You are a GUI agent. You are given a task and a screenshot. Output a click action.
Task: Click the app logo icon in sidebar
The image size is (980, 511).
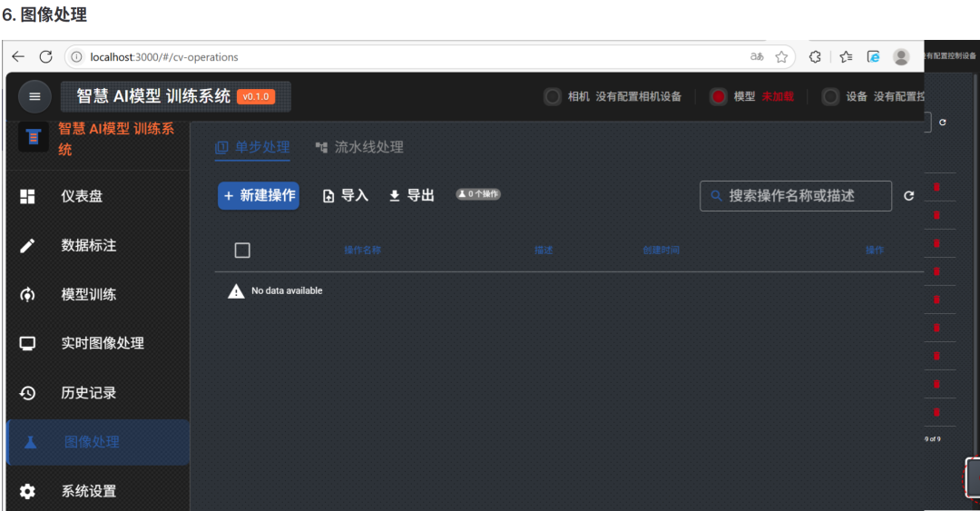[34, 137]
